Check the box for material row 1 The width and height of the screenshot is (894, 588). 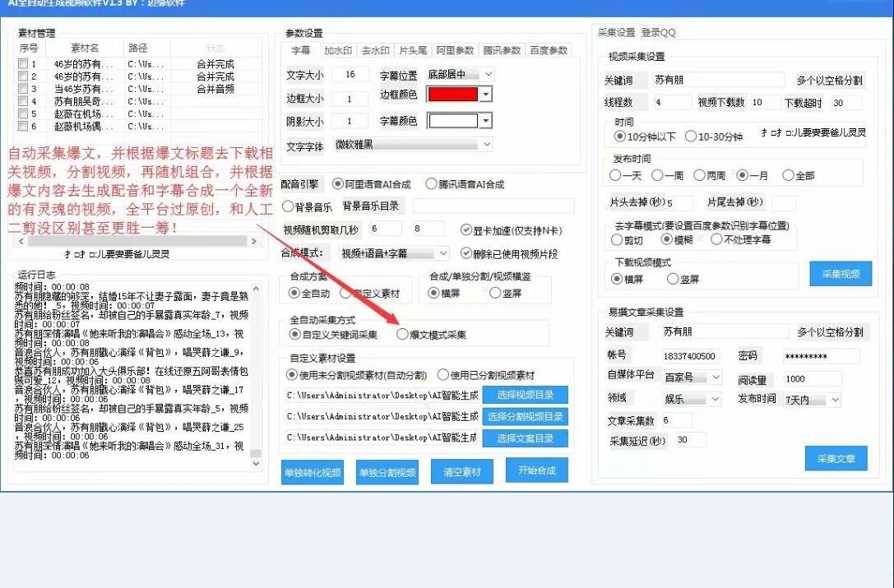[23, 64]
